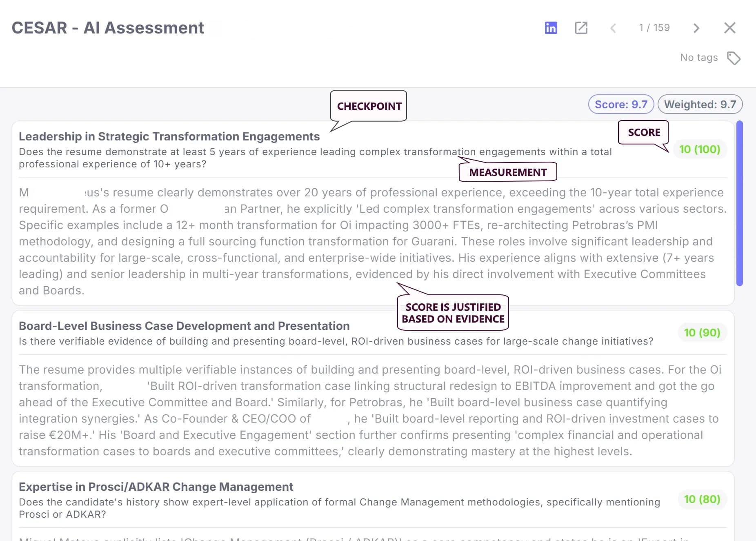Click the No tags label
756x541 pixels.
698,58
